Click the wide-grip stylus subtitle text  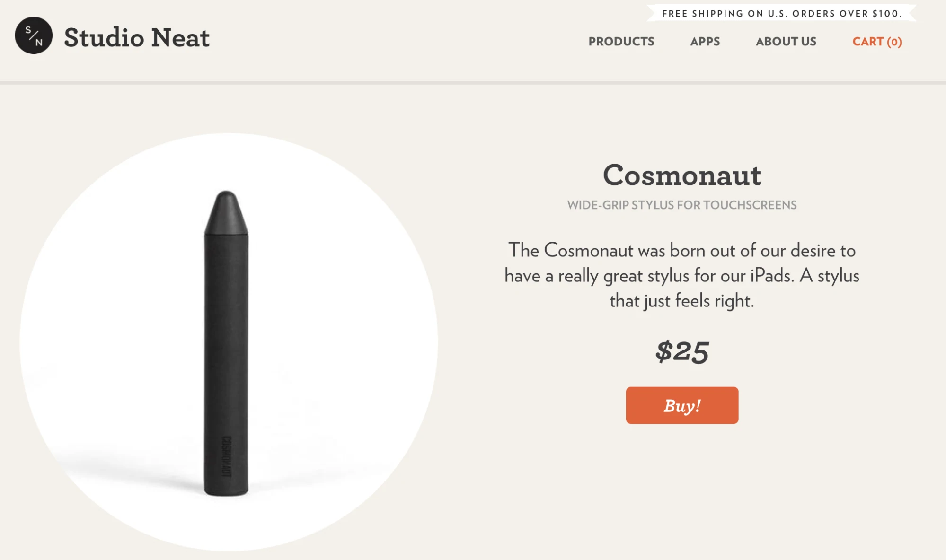[x=682, y=205]
